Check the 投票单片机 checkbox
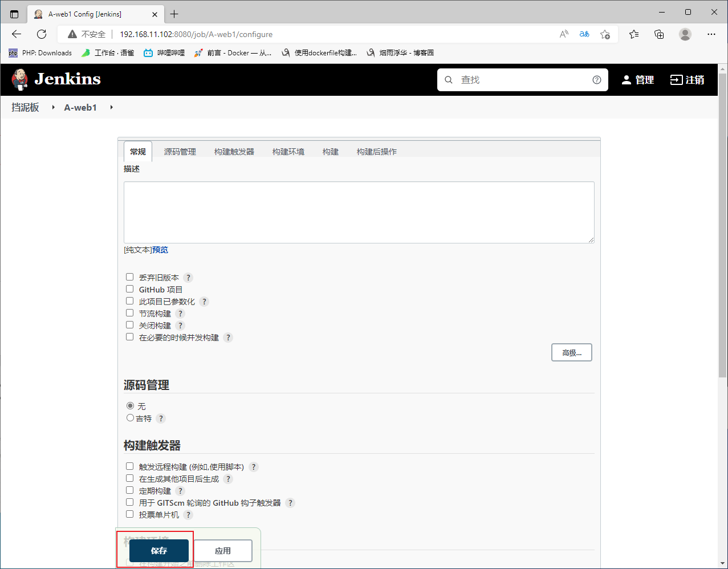Viewport: 728px width, 569px height. point(130,514)
